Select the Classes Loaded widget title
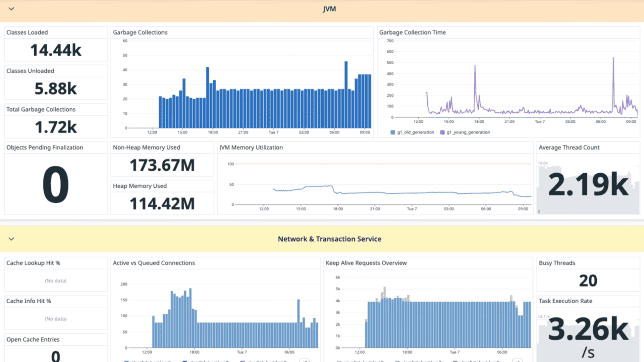 pos(27,33)
